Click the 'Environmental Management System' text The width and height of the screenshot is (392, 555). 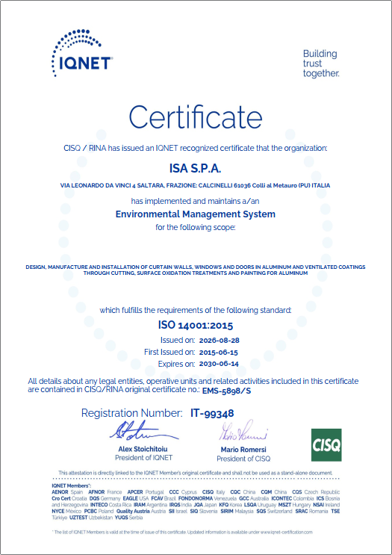coord(196,214)
